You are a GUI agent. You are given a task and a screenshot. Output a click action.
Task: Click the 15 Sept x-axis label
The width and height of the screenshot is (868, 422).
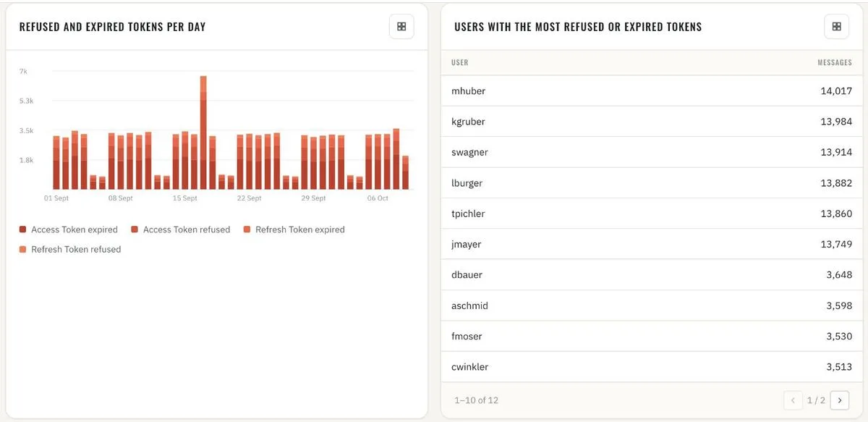tap(185, 198)
